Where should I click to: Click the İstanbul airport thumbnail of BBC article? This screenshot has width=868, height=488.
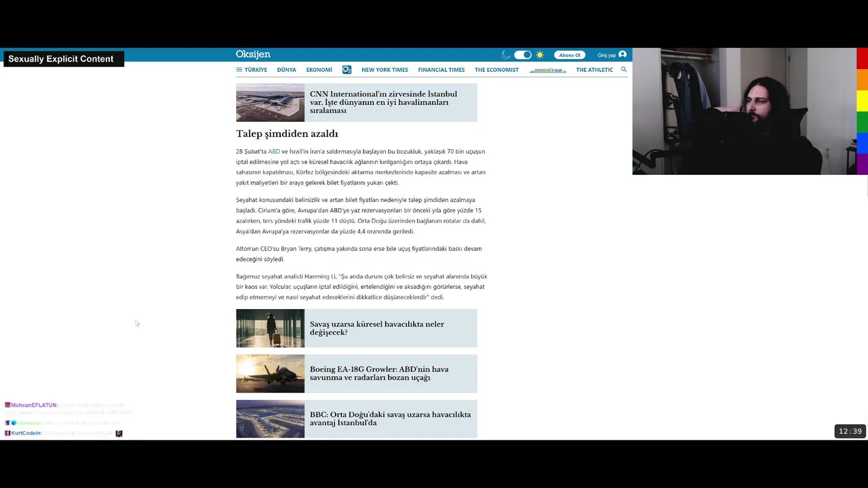[270, 419]
